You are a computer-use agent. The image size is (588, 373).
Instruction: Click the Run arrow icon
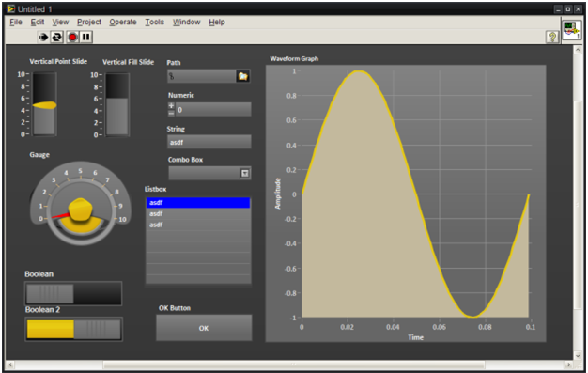pyautogui.click(x=43, y=37)
